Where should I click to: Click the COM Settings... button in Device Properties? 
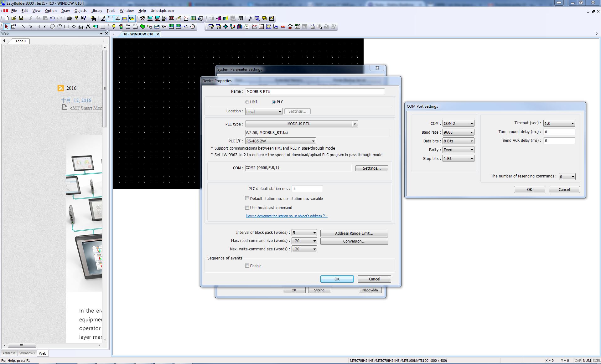(x=372, y=168)
